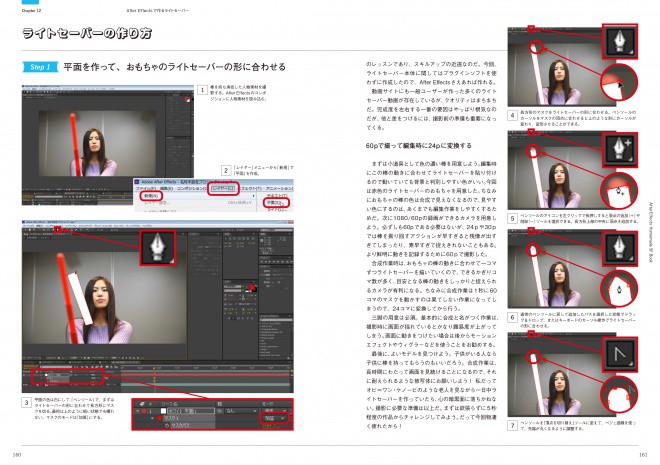Select teal layer bar in step 3 timeline
The width and height of the screenshot is (660, 465).
click(205, 384)
